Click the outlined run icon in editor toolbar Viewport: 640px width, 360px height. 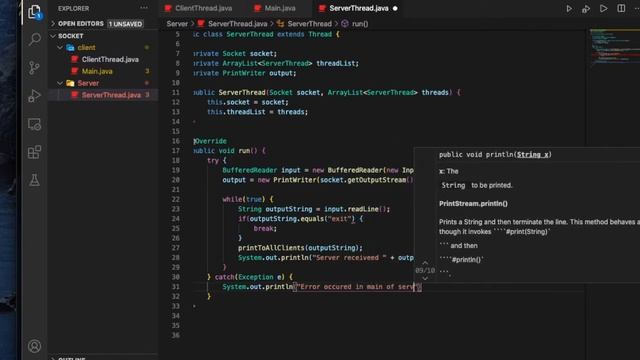coord(603,9)
